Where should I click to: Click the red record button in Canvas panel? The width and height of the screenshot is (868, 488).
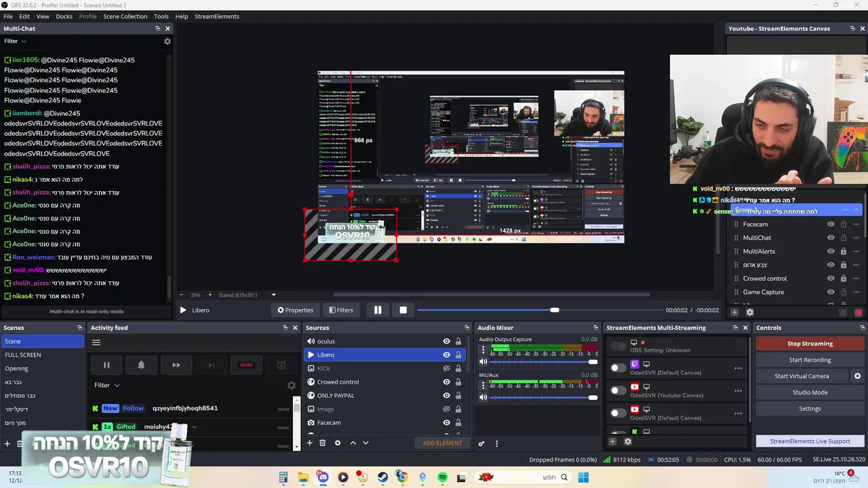859,312
